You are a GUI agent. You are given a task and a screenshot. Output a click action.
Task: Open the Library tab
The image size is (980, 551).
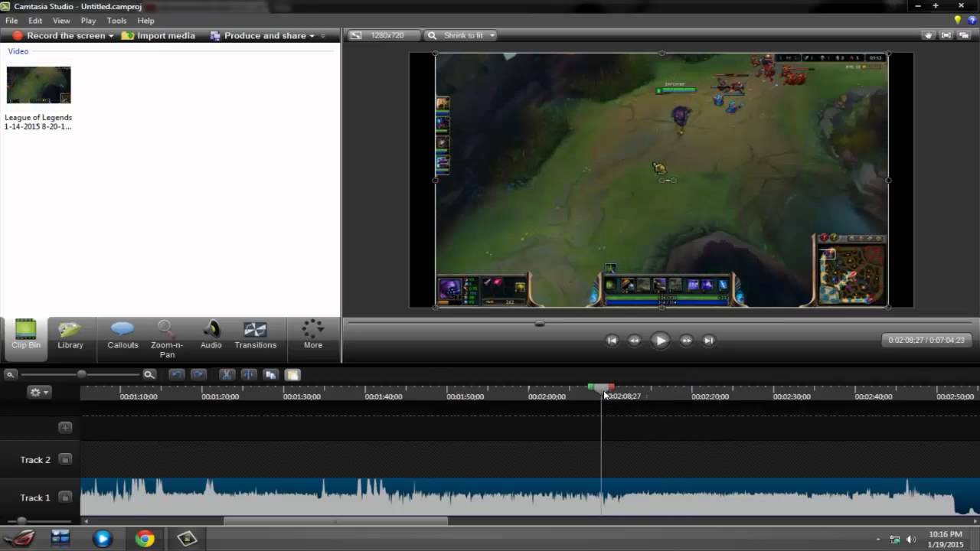(70, 335)
